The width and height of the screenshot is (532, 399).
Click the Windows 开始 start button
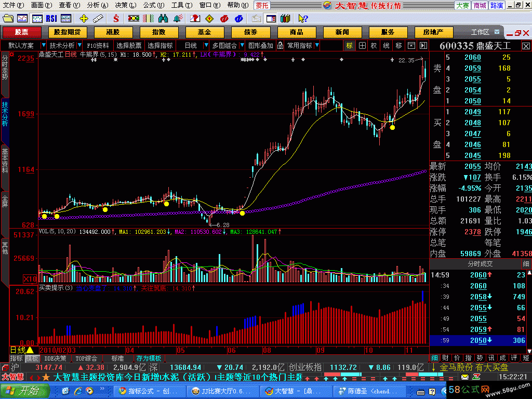[x=24, y=391]
